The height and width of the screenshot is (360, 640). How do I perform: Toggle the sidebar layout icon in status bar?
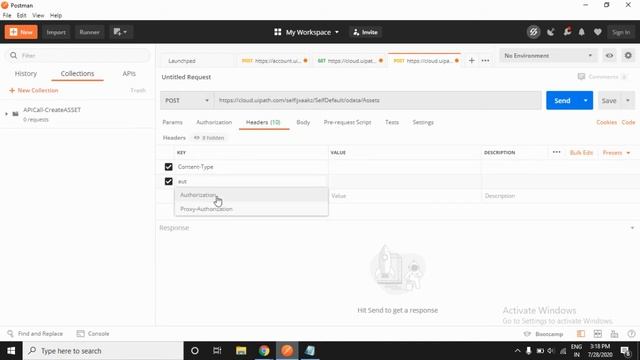[581, 334]
